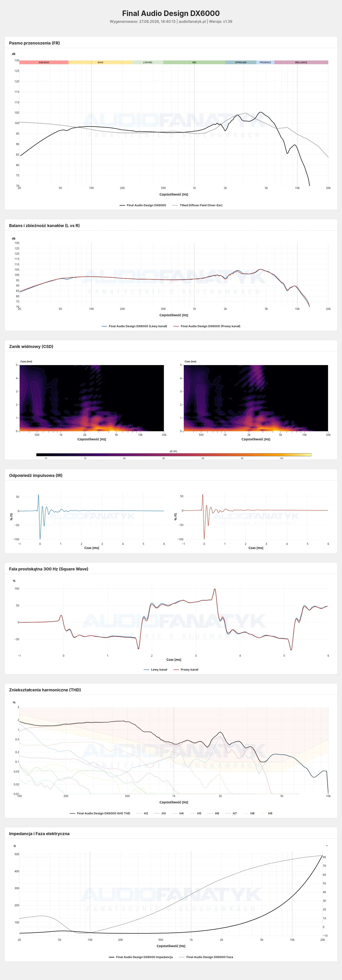Click the Czas [ms] axis title of the Square Wave chart
This screenshot has height=980, width=342.
[x=174, y=660]
